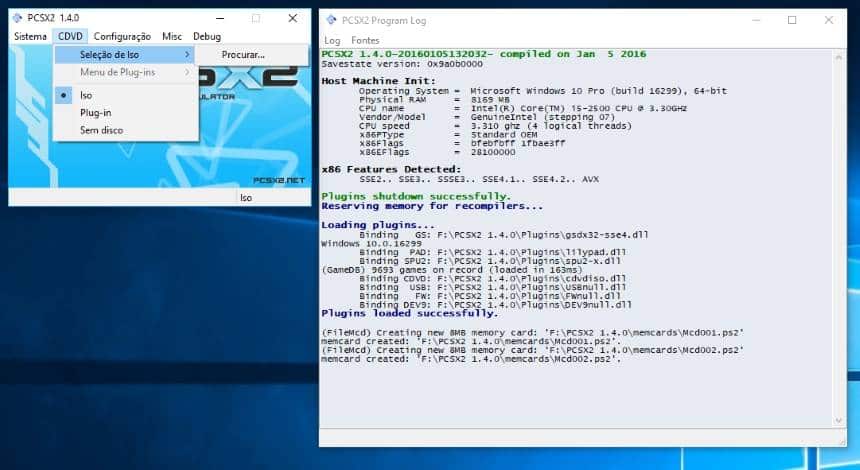Click the scroll-up arrow in Program Log
This screenshot has height=470, width=860.
839,56
